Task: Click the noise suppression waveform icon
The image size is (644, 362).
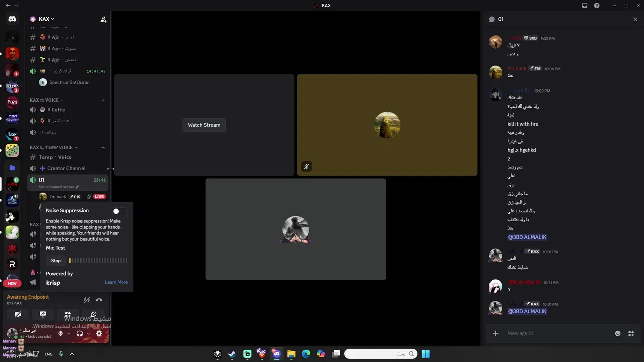Action: [x=87, y=300]
